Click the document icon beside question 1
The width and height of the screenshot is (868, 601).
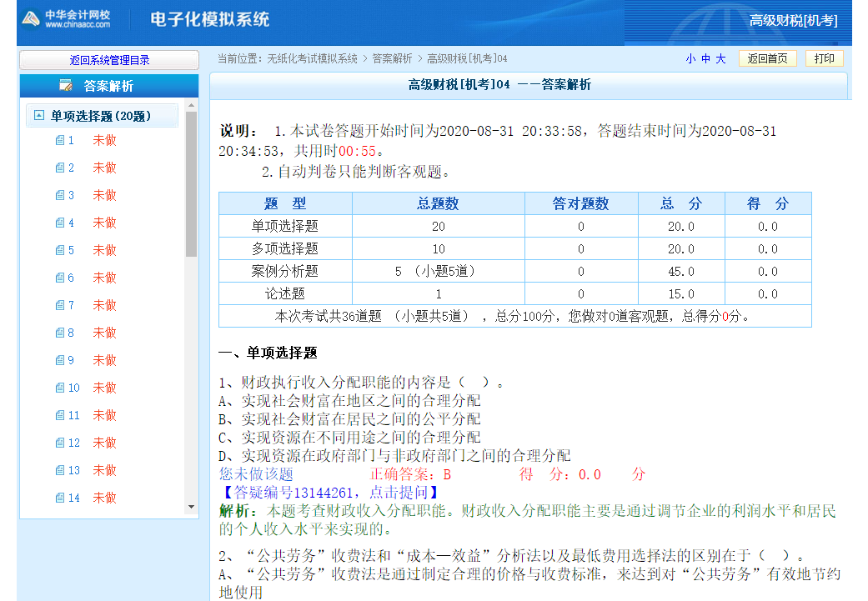coord(60,140)
